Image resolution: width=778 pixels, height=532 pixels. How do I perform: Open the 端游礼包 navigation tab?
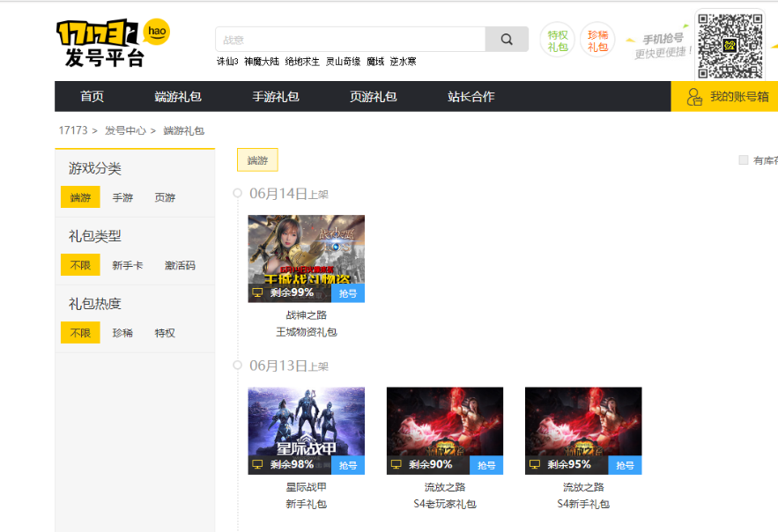click(178, 96)
